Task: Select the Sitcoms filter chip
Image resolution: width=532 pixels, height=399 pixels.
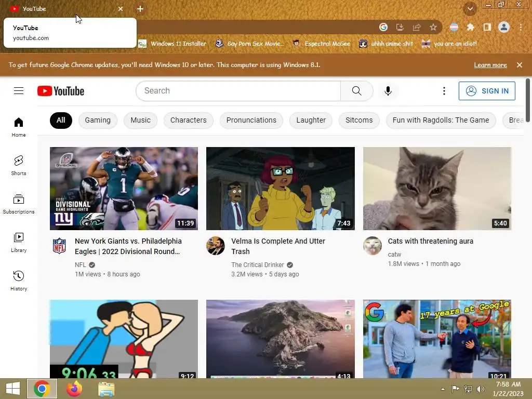Action: click(359, 120)
